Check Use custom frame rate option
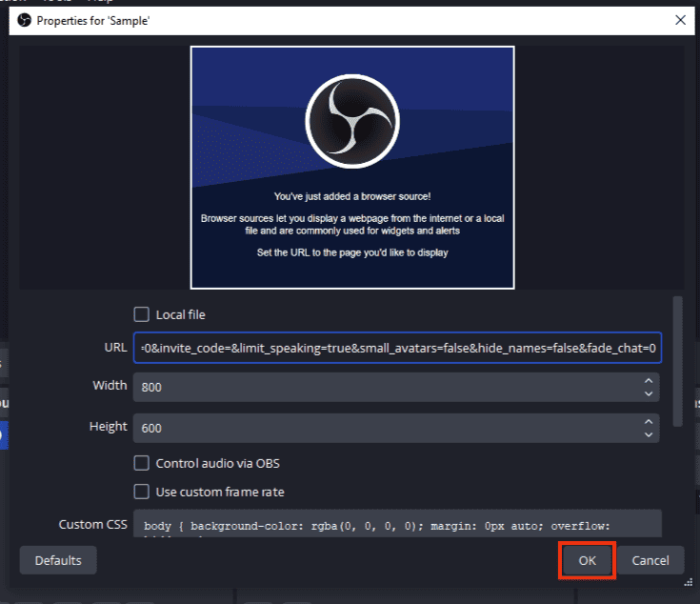 coord(142,492)
